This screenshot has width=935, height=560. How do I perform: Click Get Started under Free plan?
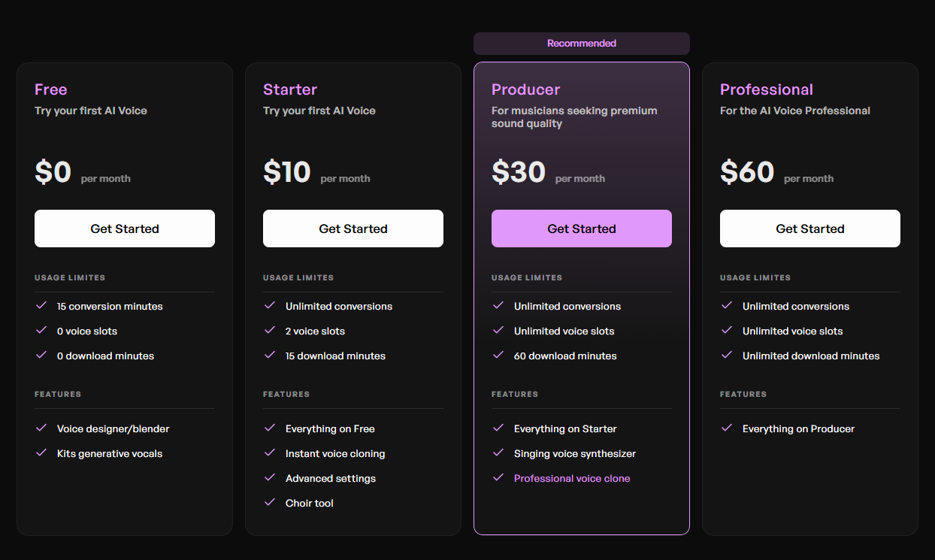[x=125, y=229]
